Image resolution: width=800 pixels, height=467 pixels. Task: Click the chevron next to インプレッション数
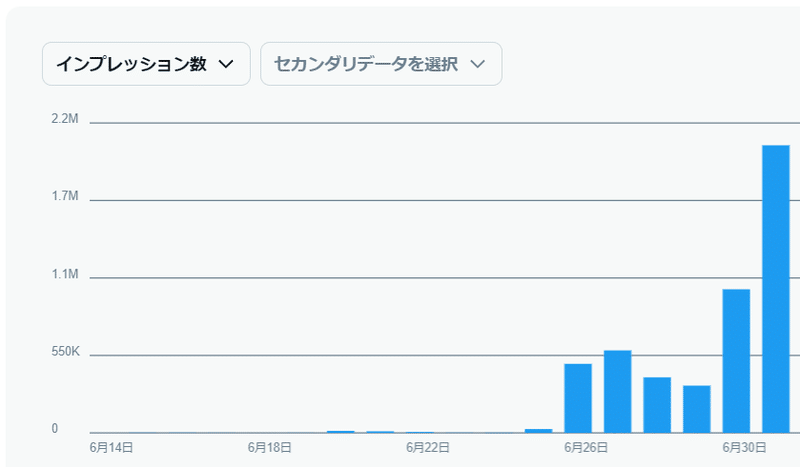click(226, 64)
